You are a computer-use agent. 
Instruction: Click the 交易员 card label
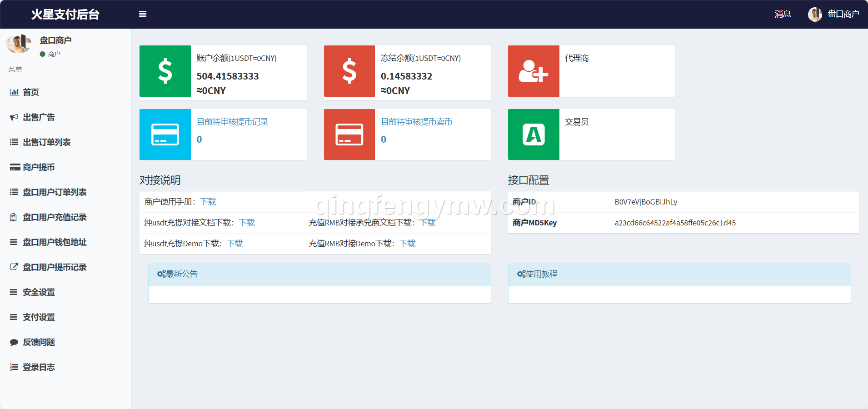[577, 122]
